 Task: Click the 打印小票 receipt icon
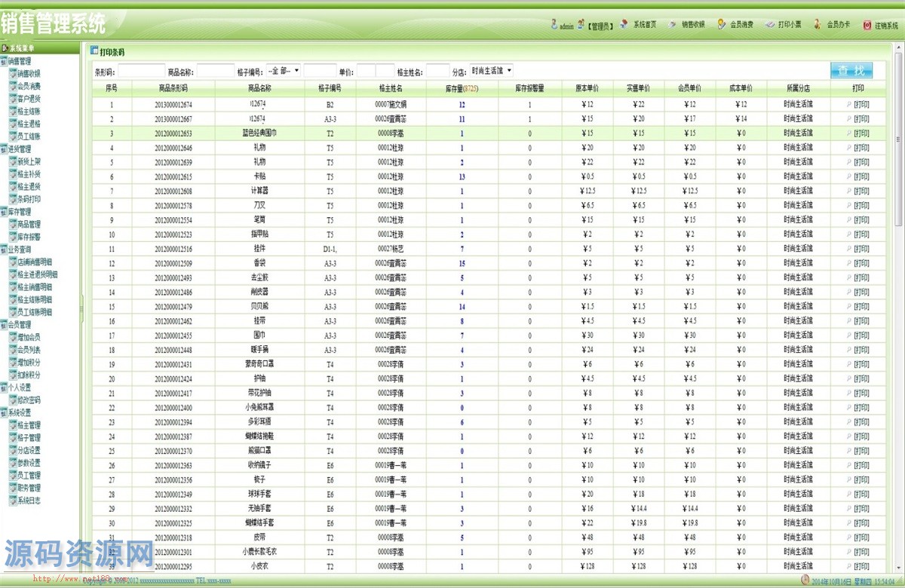[769, 24]
